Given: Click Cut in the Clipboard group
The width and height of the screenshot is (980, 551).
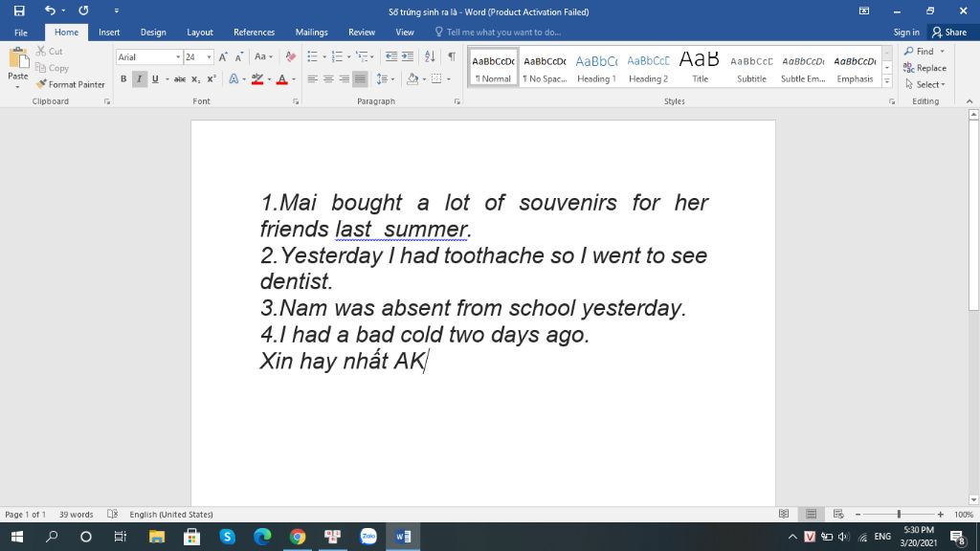Looking at the screenshot, I should click(x=50, y=52).
